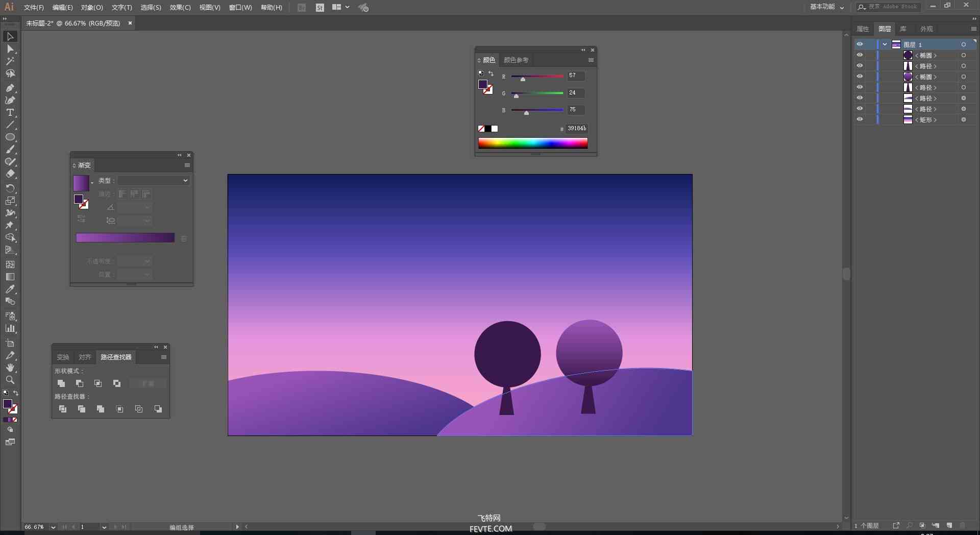Click the gradient ramp bar
This screenshot has height=535, width=980.
(x=125, y=238)
